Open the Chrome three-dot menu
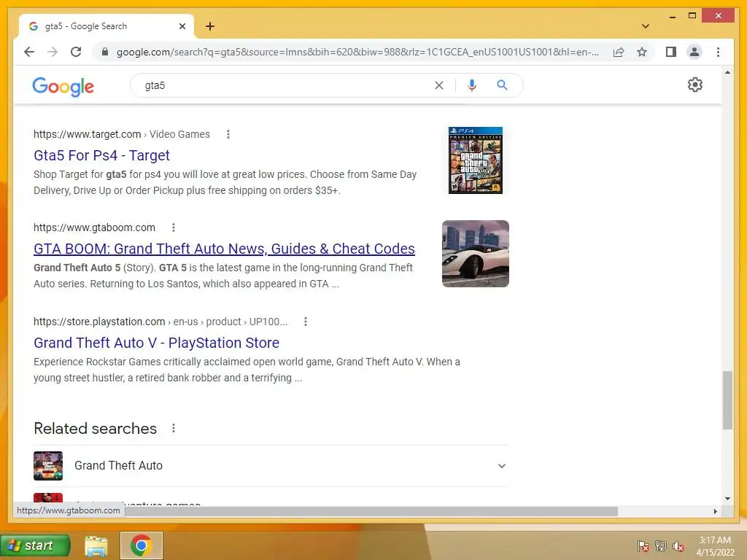 pos(718,52)
